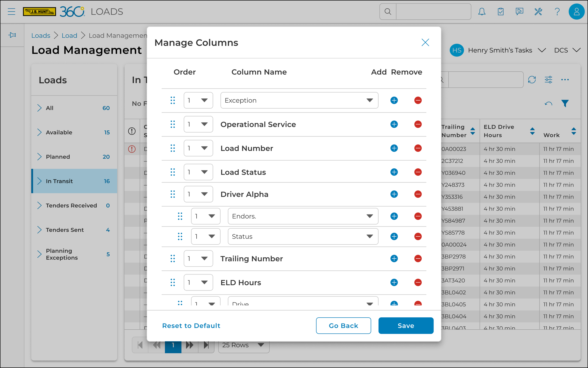This screenshot has width=588, height=368.
Task: Open the feedback chat icon
Action: click(520, 12)
